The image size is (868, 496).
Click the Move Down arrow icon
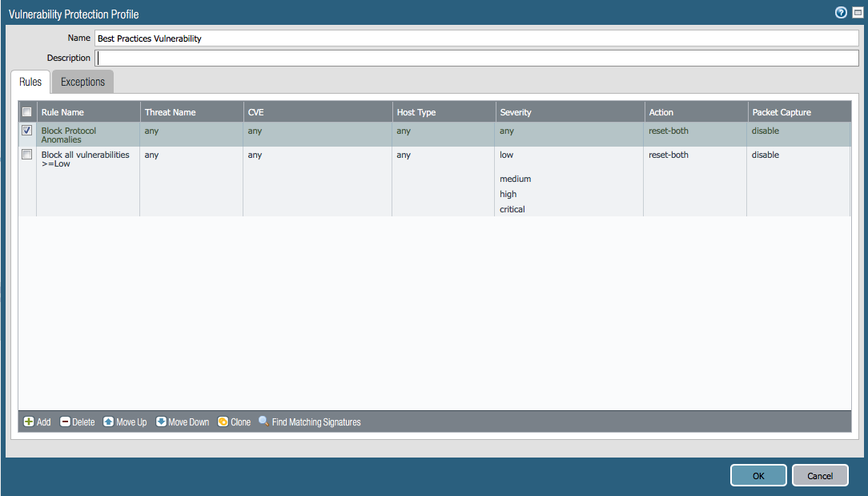click(x=161, y=421)
